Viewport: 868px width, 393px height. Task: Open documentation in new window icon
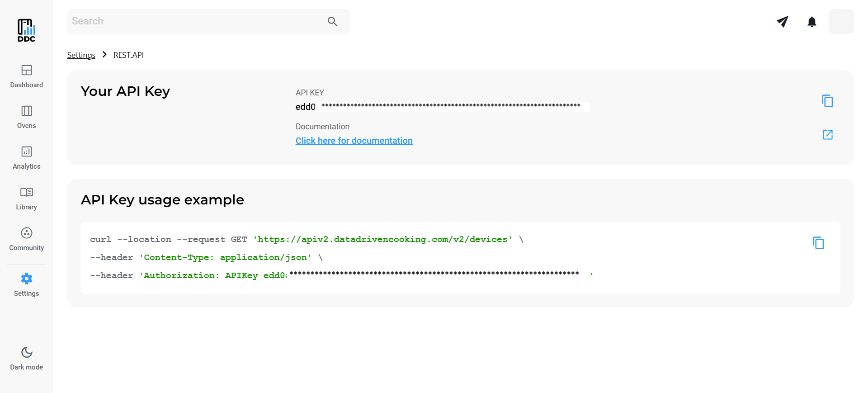827,135
